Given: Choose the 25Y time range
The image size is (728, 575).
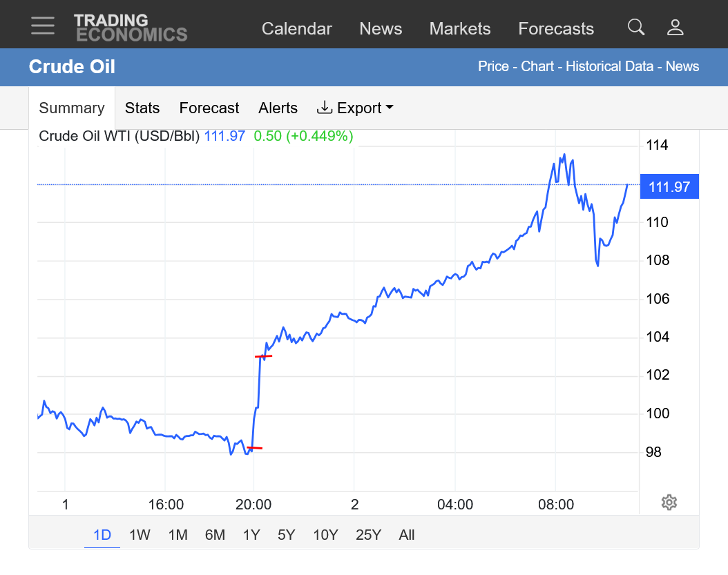Looking at the screenshot, I should click(x=368, y=535).
